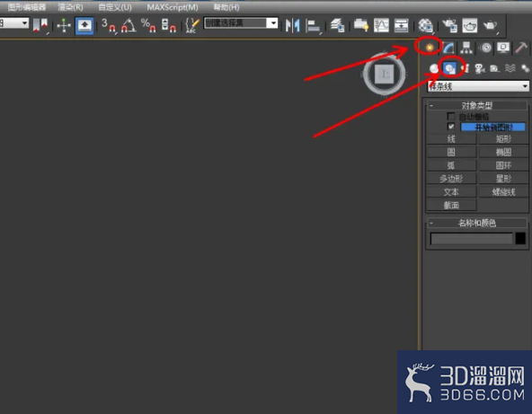The height and width of the screenshot is (414, 532).
Task: Toggle the Graphite ribbon icon
Action: pyautogui.click(x=361, y=25)
